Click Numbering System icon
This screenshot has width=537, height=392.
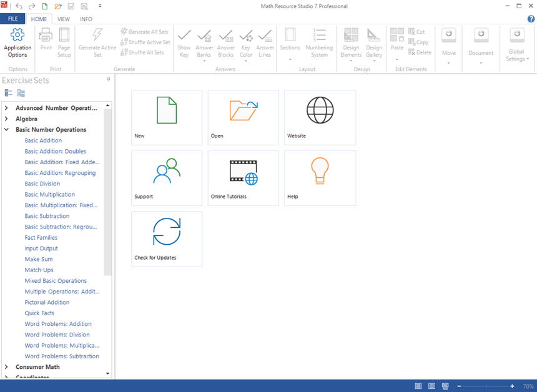tap(319, 34)
